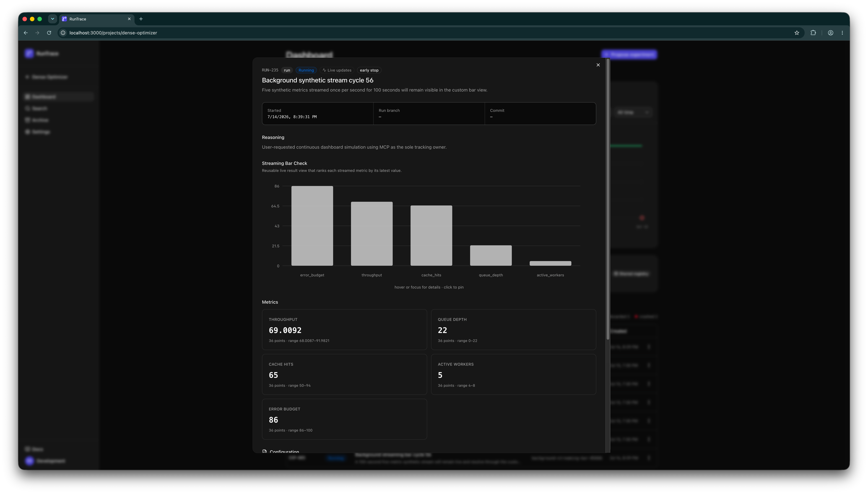Reload the current page

pos(49,33)
